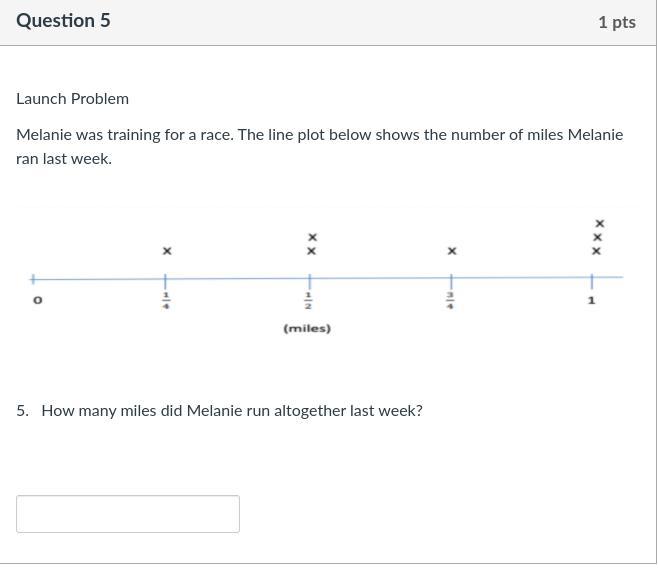
Task: Click the middle X above 1
Action: pyautogui.click(x=598, y=237)
